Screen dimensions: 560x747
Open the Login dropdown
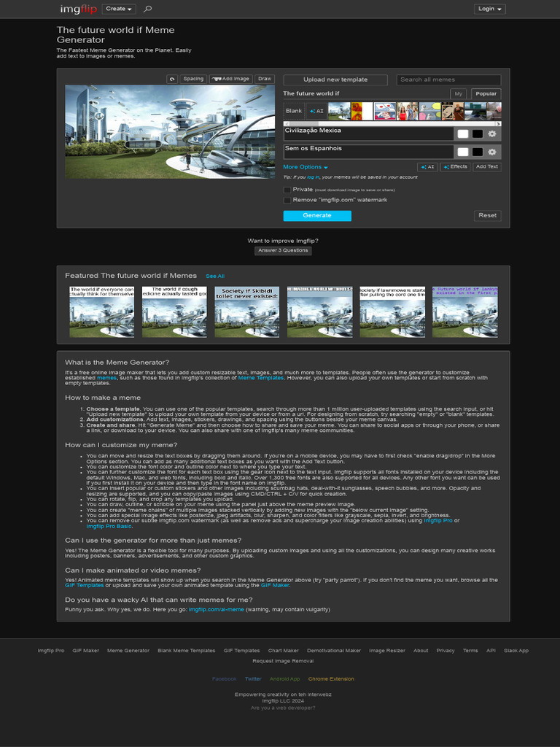(x=489, y=9)
